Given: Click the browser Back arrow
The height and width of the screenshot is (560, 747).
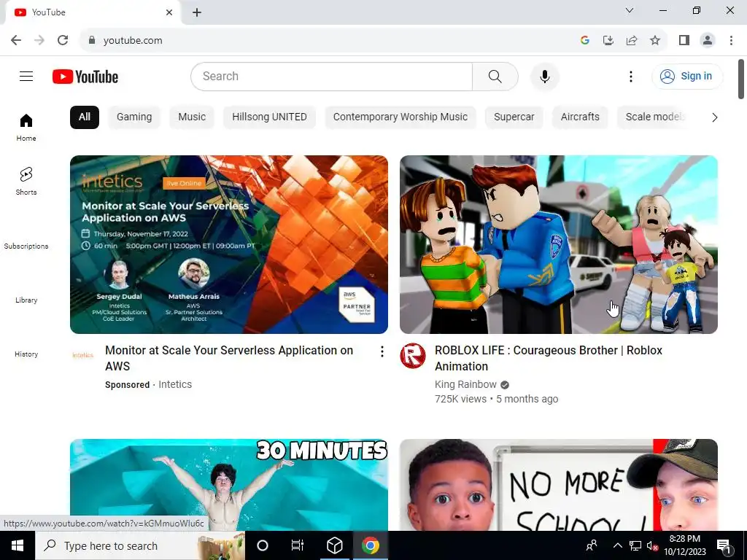Looking at the screenshot, I should 16,40.
